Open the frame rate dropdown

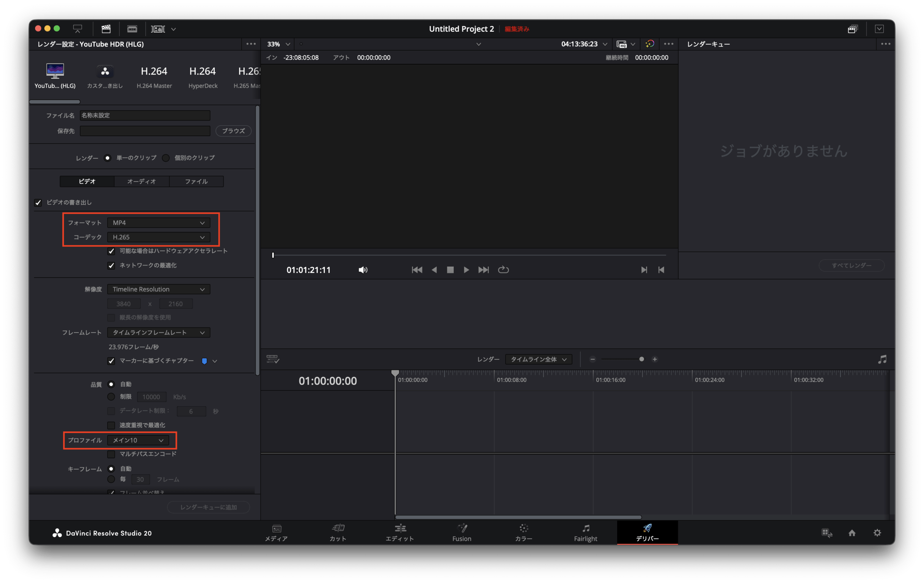point(158,333)
